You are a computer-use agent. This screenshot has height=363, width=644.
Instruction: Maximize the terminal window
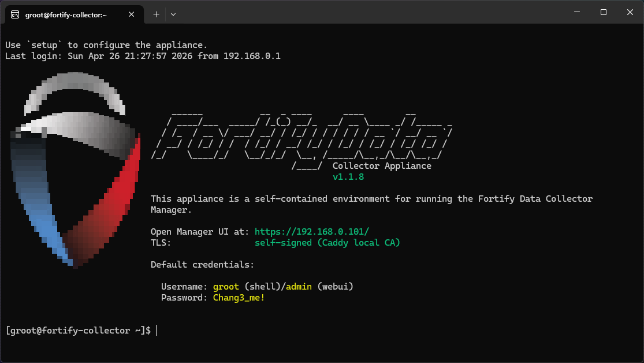point(604,12)
